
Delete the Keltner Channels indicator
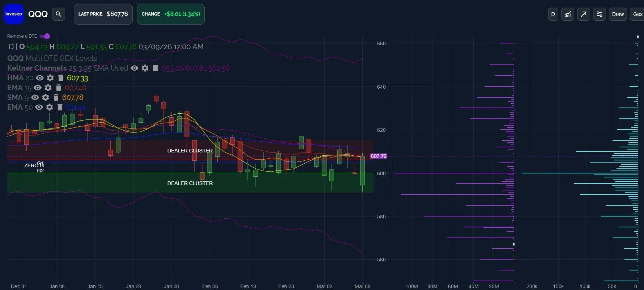155,68
